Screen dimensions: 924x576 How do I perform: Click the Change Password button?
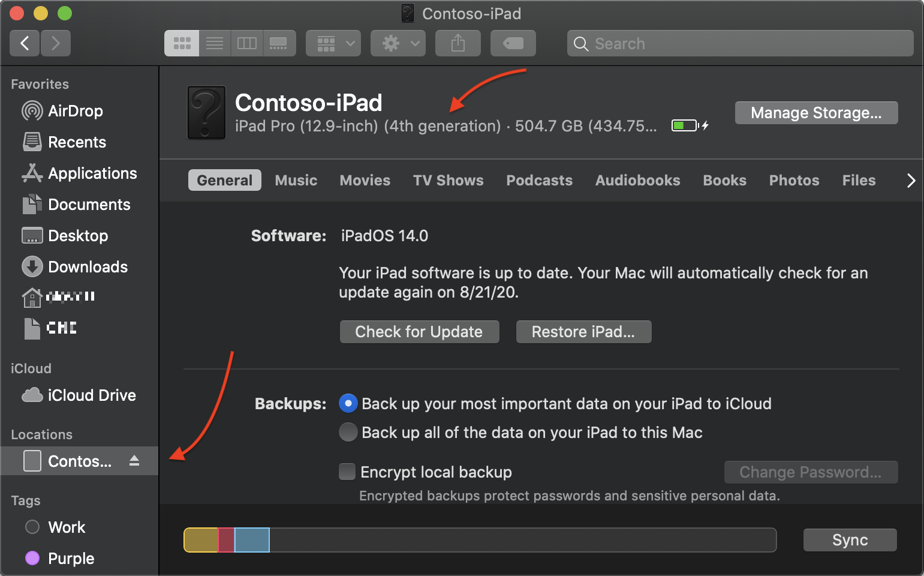(811, 472)
